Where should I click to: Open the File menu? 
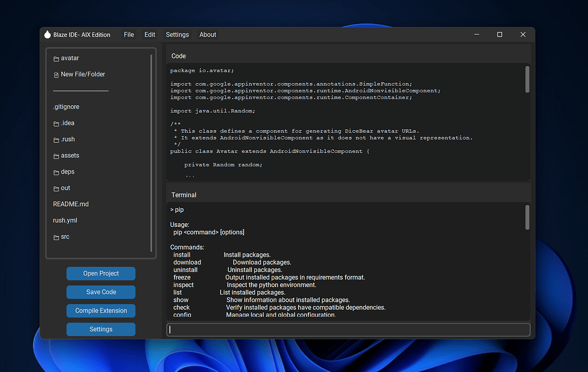pyautogui.click(x=129, y=34)
